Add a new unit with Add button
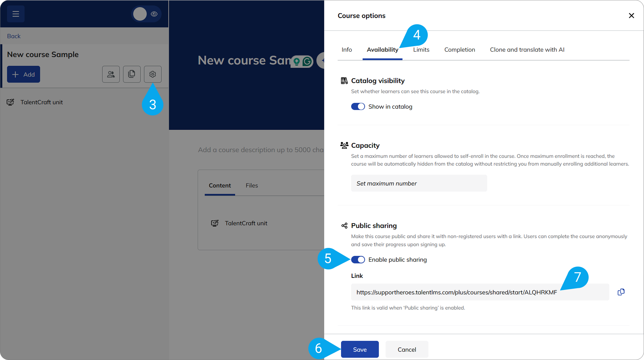The width and height of the screenshot is (644, 360). point(23,74)
